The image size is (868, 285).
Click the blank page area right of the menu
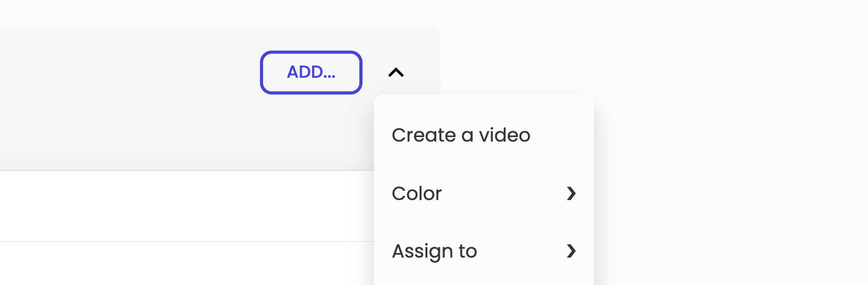(731, 180)
